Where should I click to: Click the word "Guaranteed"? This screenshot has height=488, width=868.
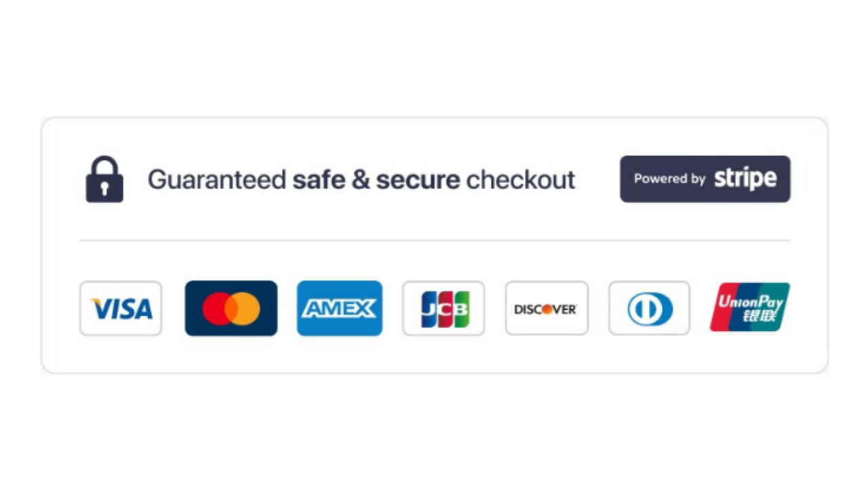tap(217, 180)
